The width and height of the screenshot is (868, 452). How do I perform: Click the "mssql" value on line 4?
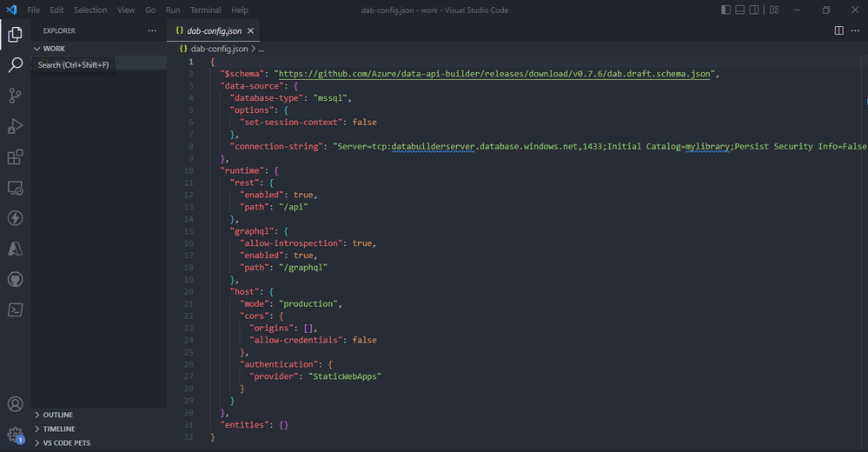tap(330, 98)
